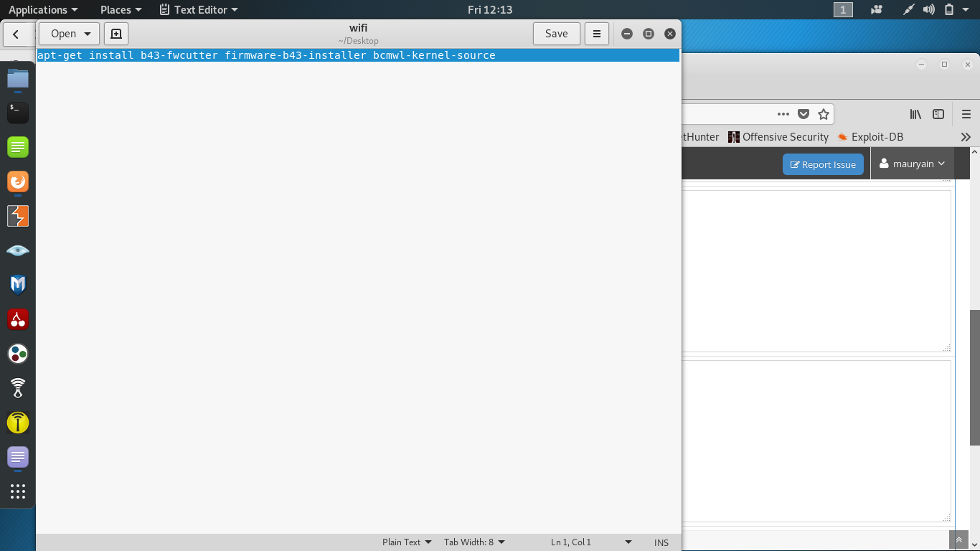Bookmark this page with star icon
Image resolution: width=980 pixels, height=551 pixels.
(824, 114)
